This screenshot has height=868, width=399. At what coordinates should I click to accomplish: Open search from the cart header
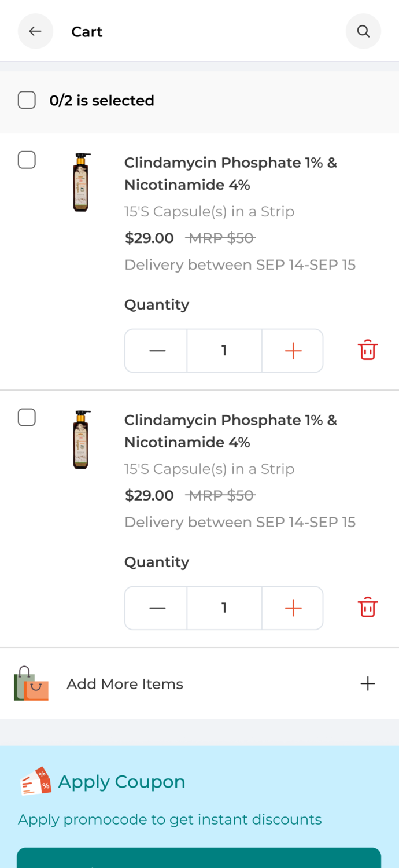pyautogui.click(x=363, y=31)
